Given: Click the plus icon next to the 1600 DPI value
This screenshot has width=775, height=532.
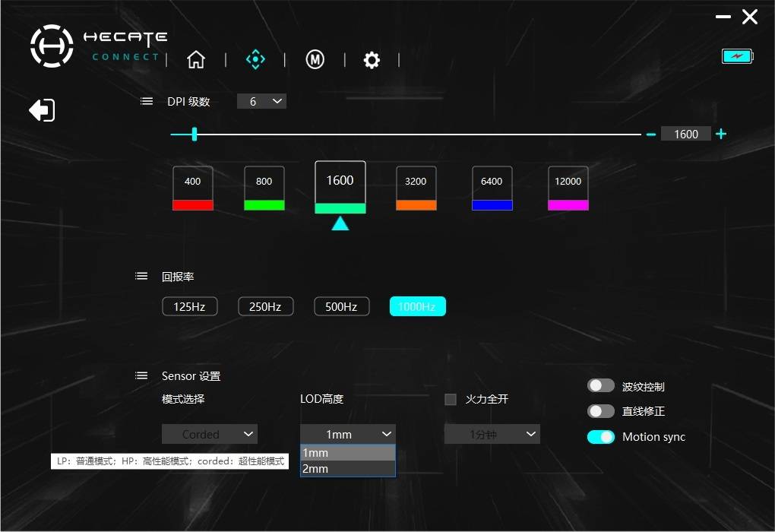Looking at the screenshot, I should (721, 134).
